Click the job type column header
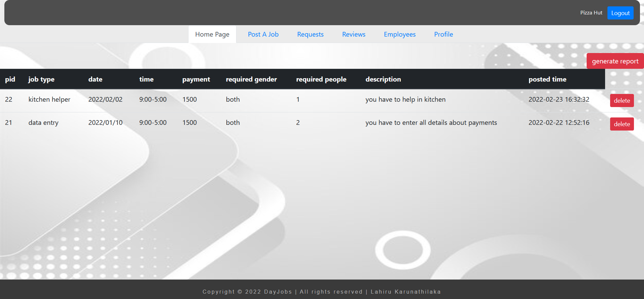 (x=41, y=79)
